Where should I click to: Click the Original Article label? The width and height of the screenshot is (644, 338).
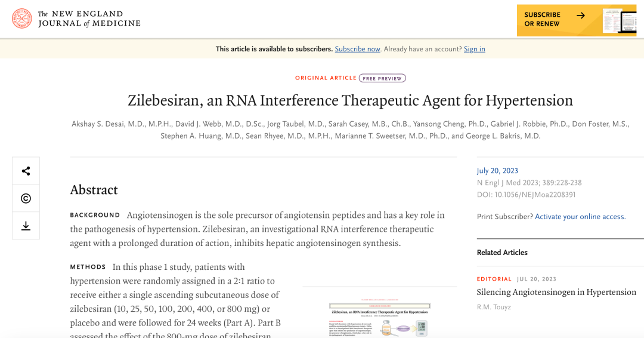(x=326, y=78)
